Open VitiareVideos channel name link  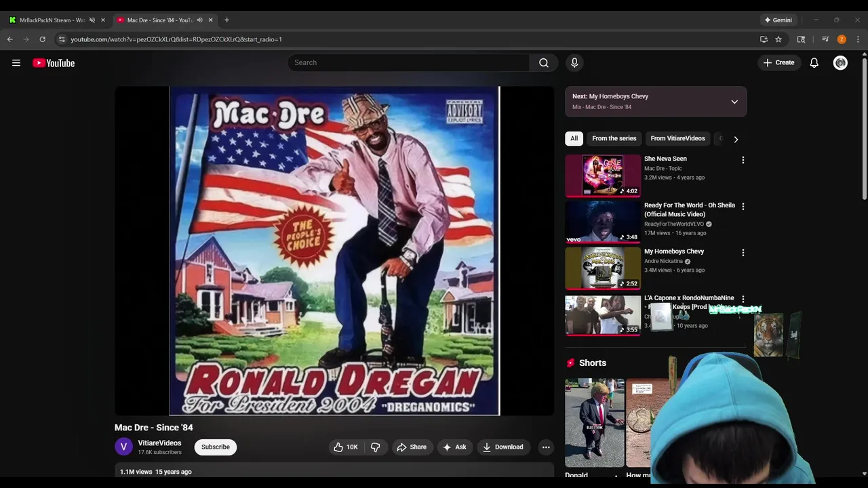click(159, 443)
